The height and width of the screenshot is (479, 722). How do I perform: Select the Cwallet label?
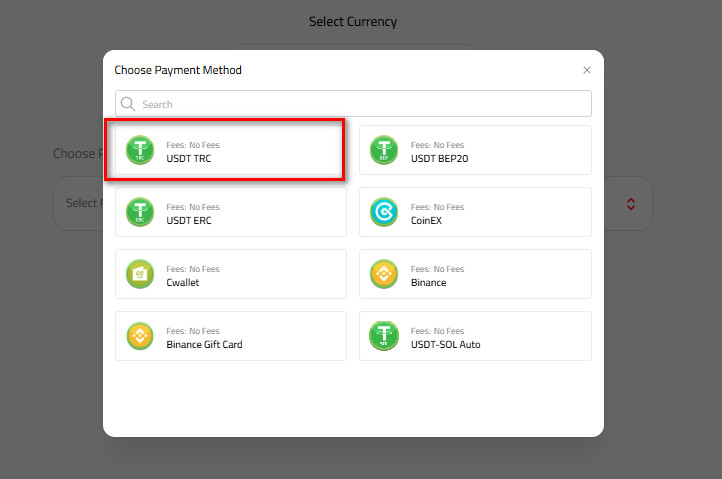183,283
